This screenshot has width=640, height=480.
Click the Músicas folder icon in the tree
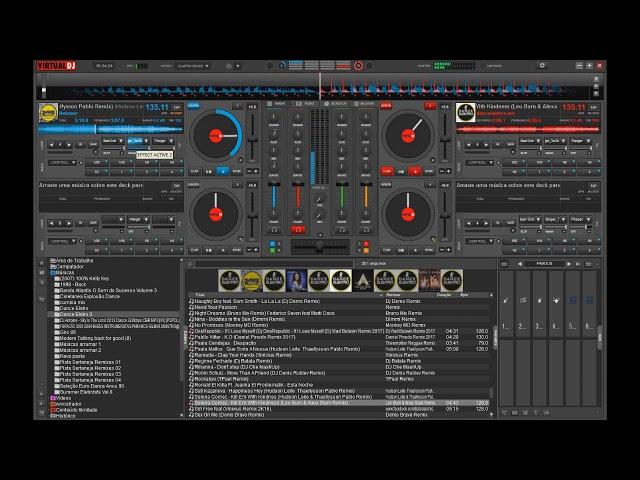click(53, 273)
